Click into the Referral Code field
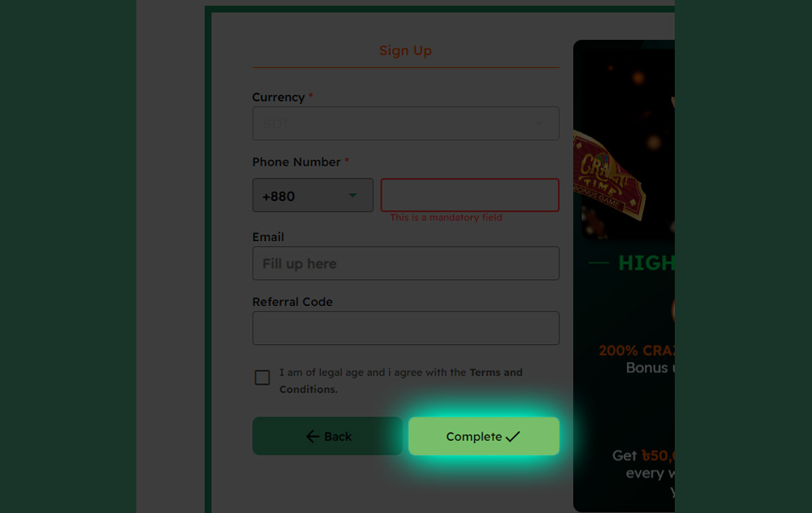Screen dimensions: 812x513 pyautogui.click(x=405, y=328)
